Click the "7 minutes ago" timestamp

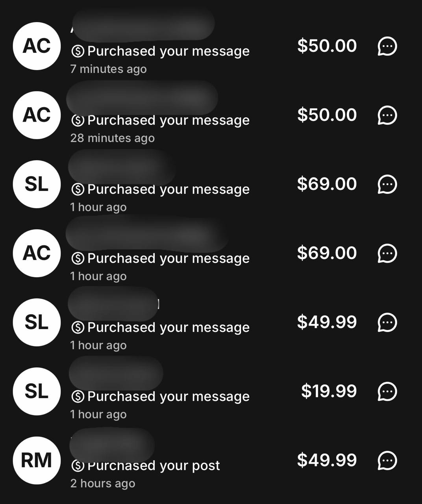click(x=108, y=69)
